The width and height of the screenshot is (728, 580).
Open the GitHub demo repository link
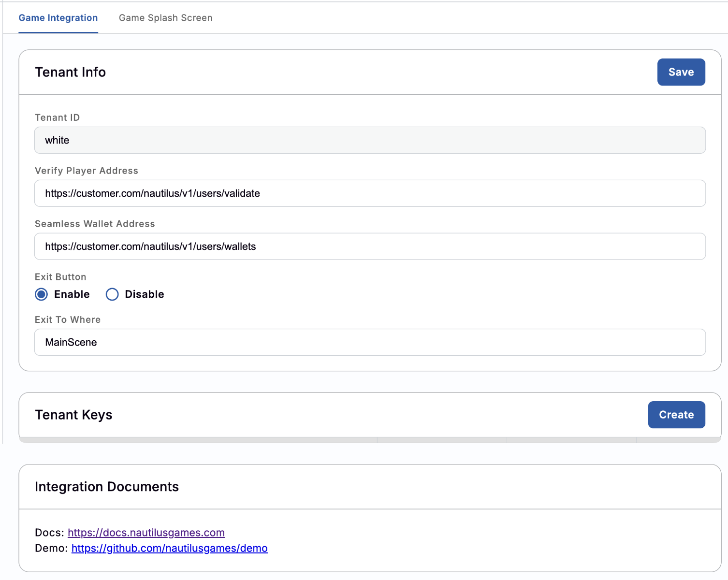tap(169, 548)
